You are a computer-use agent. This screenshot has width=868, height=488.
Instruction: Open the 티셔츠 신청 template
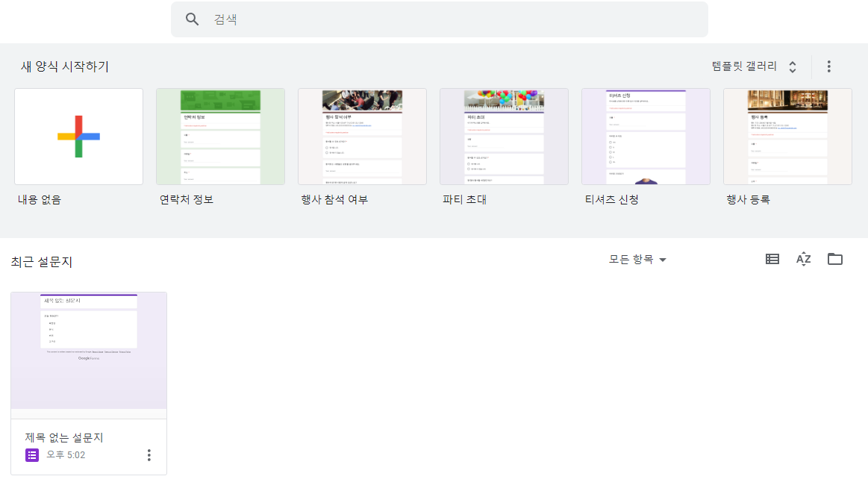[646, 136]
